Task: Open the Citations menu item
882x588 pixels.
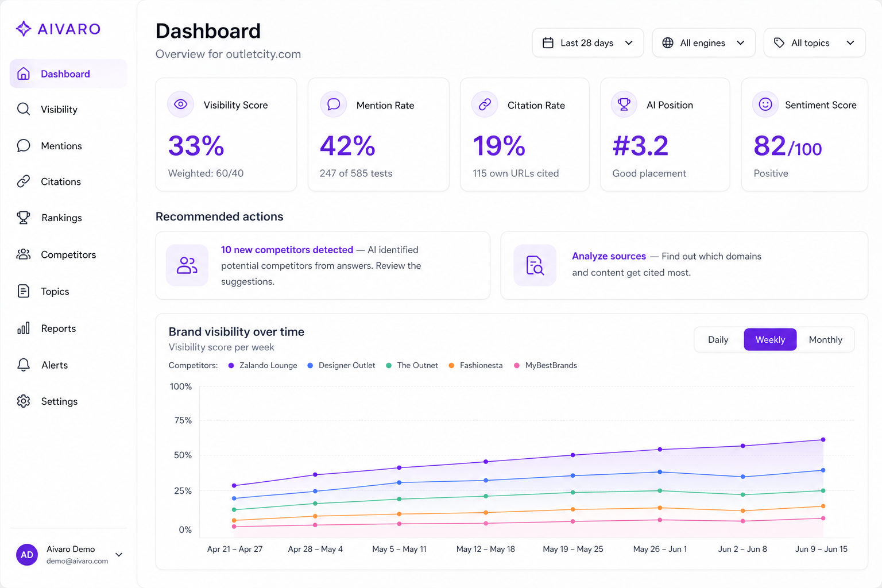Action: [68, 181]
